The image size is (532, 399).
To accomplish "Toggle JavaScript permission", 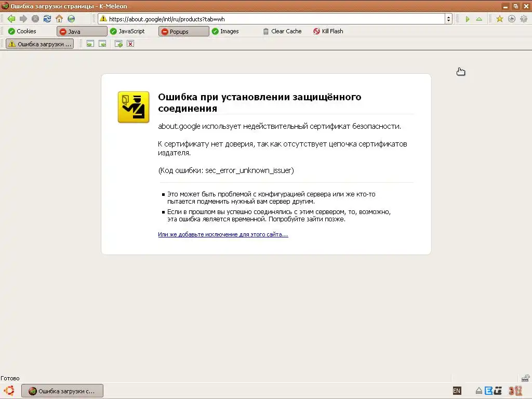I will (128, 31).
